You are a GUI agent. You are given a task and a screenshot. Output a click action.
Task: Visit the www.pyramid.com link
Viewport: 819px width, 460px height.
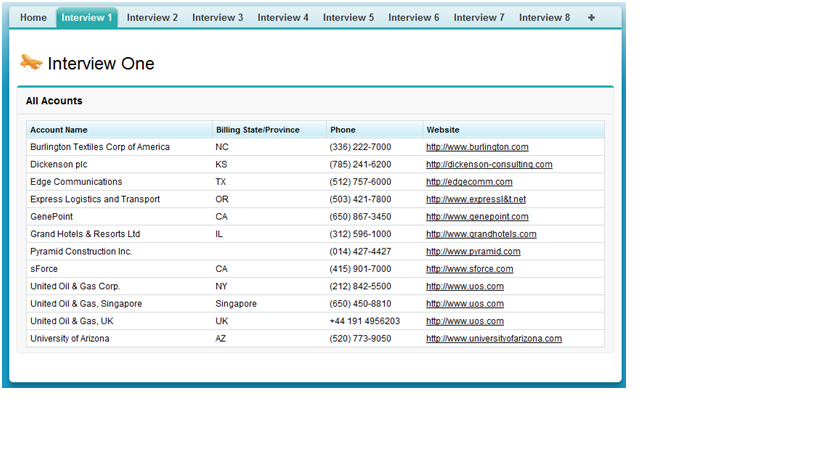pos(473,252)
